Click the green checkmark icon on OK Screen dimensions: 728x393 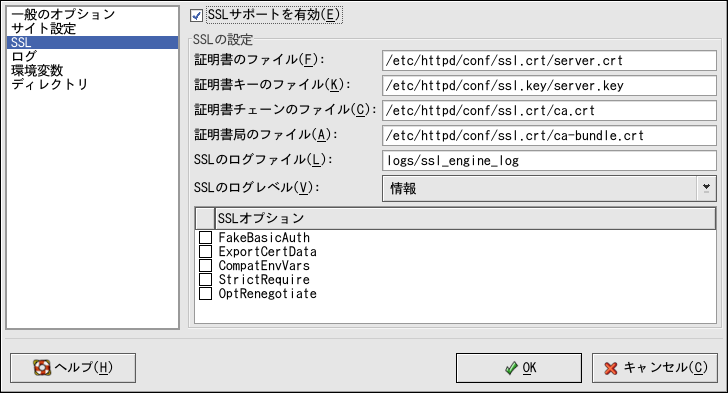(x=511, y=368)
